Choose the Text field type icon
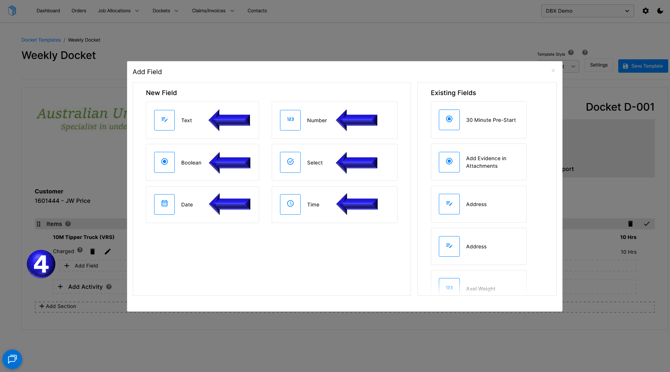This screenshot has width=670, height=372. click(164, 120)
